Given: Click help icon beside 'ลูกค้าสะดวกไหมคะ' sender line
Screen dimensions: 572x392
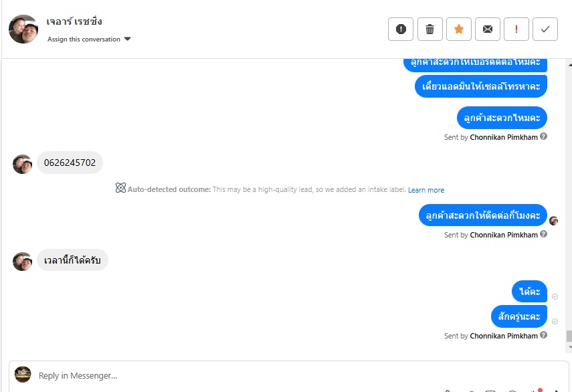Looking at the screenshot, I should (x=544, y=136).
